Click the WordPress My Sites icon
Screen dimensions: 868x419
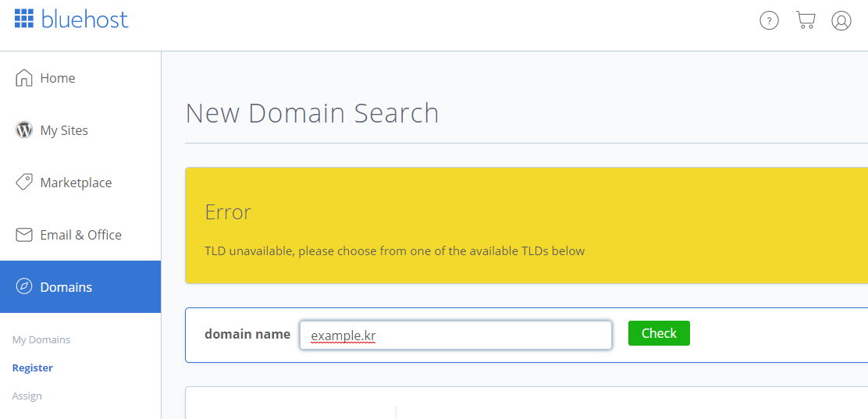[23, 130]
